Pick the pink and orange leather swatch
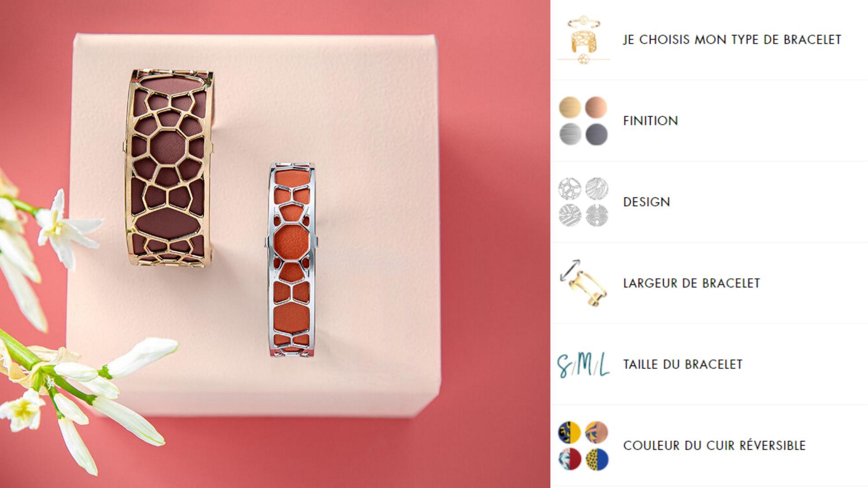The image size is (868, 488). click(x=596, y=432)
